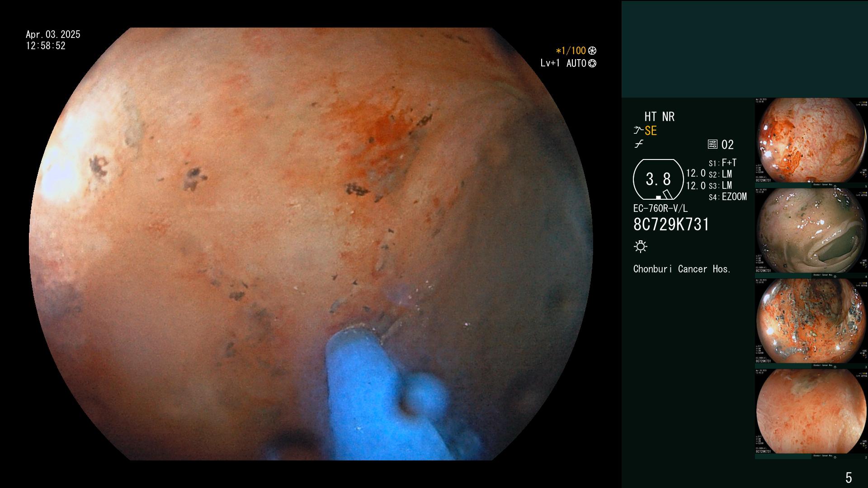The width and height of the screenshot is (868, 488).
Task: Click the HT NR indicator text
Action: pos(659,117)
